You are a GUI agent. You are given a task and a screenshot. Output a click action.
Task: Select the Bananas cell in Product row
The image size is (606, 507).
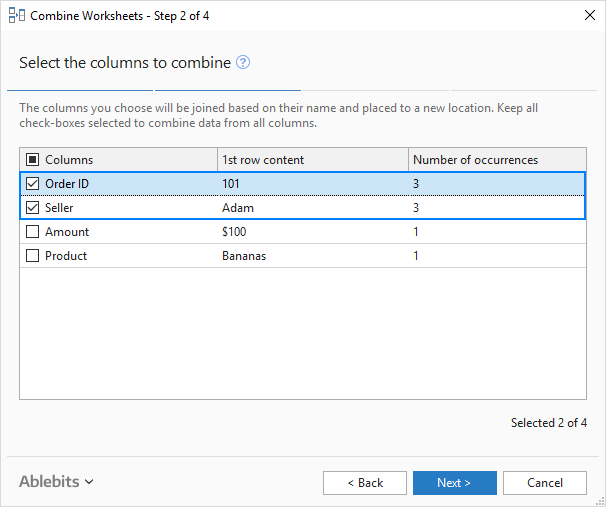coord(244,256)
